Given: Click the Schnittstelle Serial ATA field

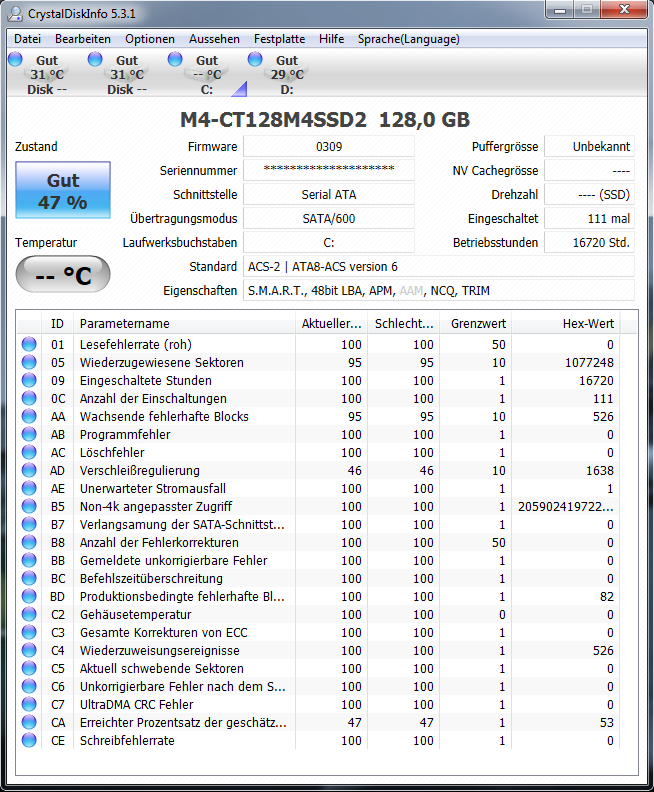Looking at the screenshot, I should pyautogui.click(x=329, y=194).
